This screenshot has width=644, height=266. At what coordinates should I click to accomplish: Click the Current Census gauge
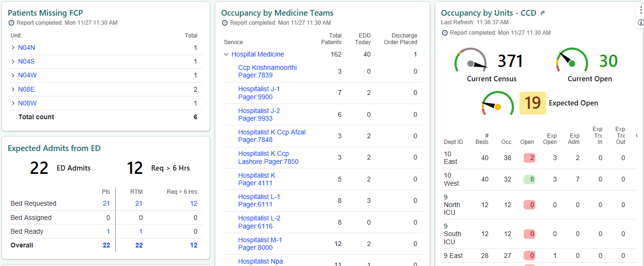click(x=471, y=62)
